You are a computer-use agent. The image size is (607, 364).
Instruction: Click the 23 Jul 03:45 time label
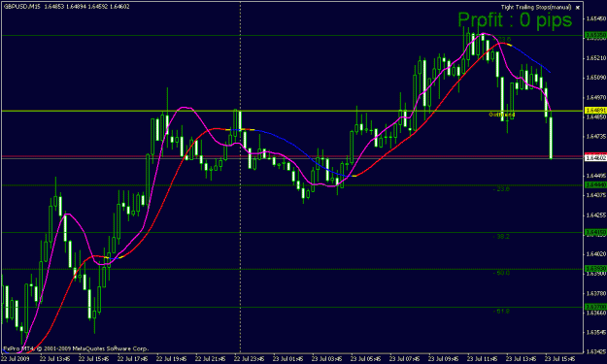[326, 358]
